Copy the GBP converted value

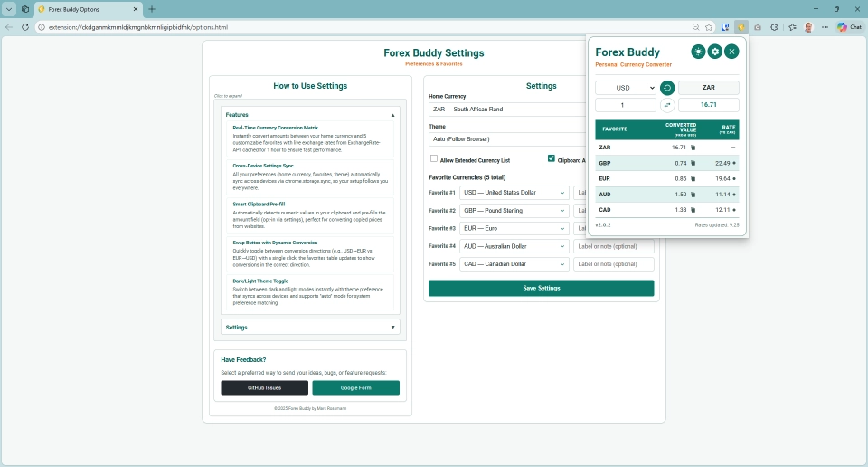(693, 163)
